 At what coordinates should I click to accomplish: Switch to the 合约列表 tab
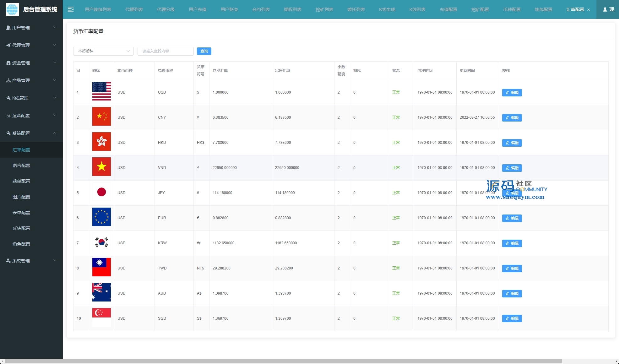(x=261, y=9)
